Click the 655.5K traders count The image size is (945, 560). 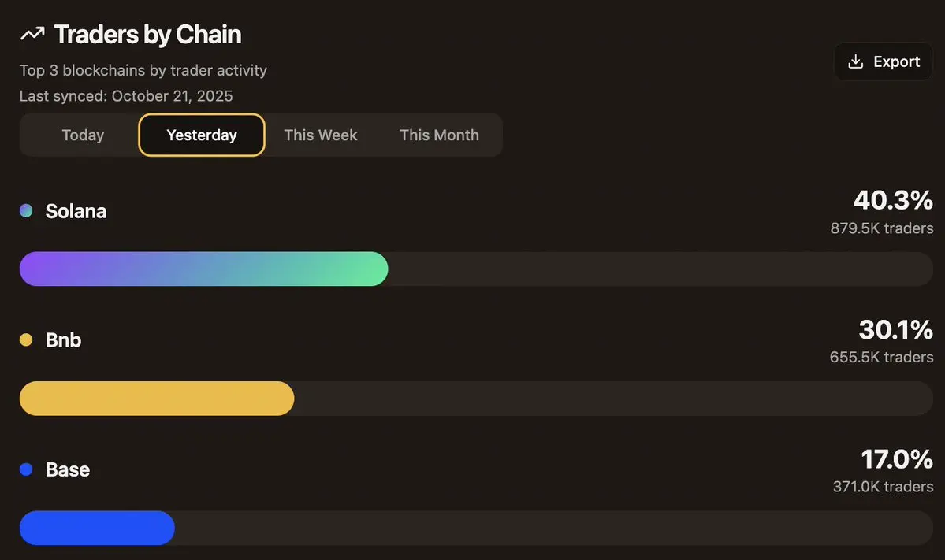pyautogui.click(x=882, y=357)
